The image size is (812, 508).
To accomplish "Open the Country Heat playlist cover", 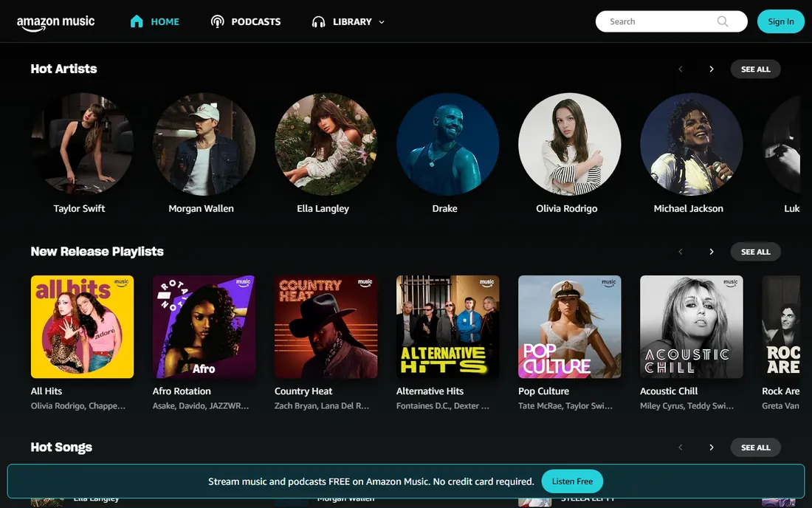I will click(x=326, y=327).
